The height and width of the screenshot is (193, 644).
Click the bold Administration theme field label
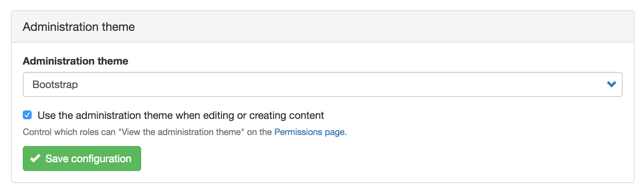click(75, 61)
